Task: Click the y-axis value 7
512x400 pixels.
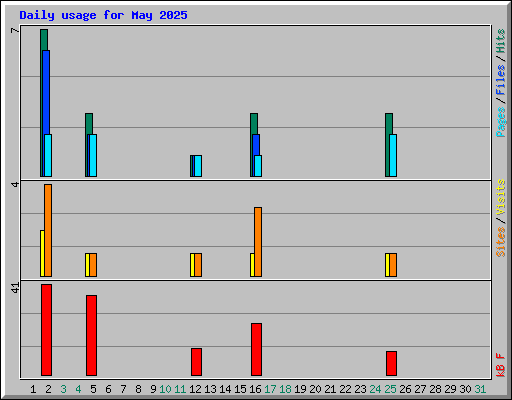Action: 15,31
